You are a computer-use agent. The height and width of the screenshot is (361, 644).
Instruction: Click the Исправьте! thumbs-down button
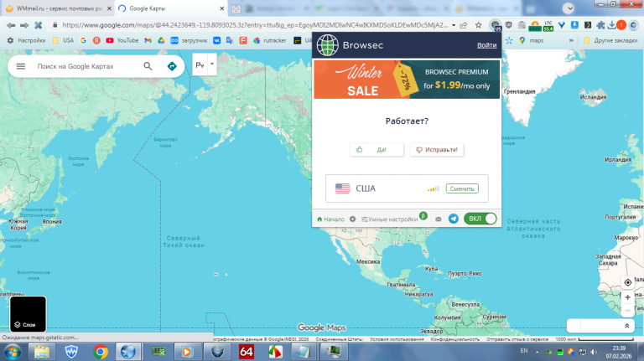pos(437,150)
